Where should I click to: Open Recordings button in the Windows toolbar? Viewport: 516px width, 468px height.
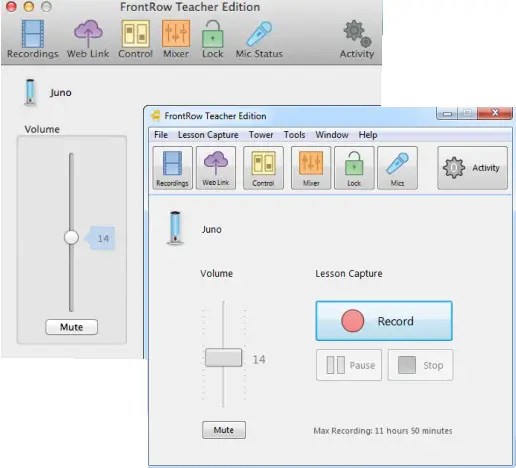[x=172, y=168]
